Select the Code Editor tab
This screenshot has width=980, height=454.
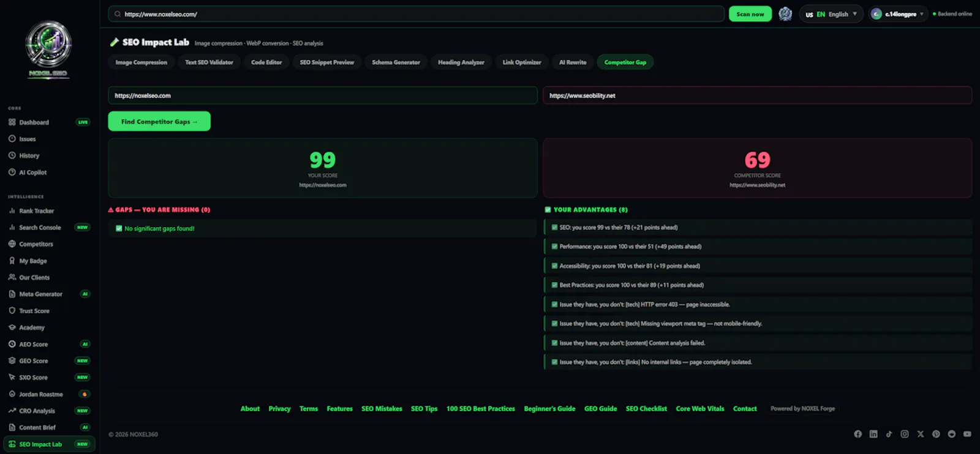coord(266,62)
